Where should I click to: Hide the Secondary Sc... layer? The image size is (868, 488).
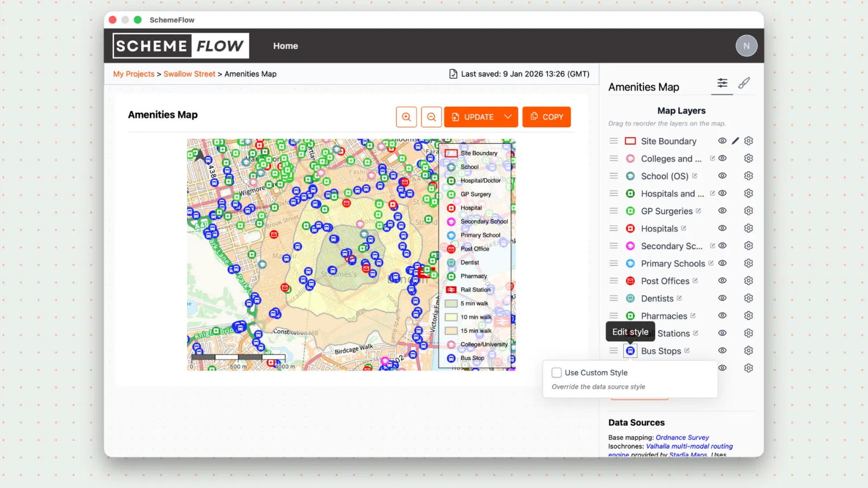pos(722,246)
